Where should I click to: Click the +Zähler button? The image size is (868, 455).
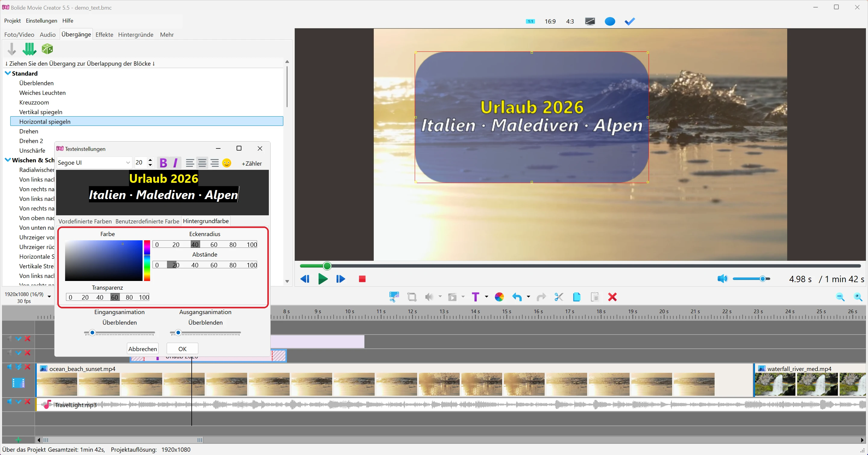(x=252, y=164)
